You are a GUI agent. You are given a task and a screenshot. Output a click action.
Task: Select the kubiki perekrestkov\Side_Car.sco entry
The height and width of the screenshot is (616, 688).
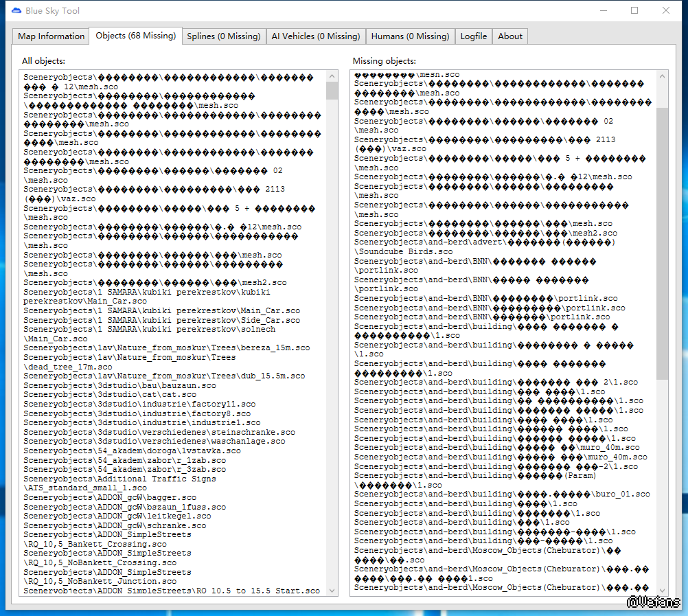click(161, 320)
